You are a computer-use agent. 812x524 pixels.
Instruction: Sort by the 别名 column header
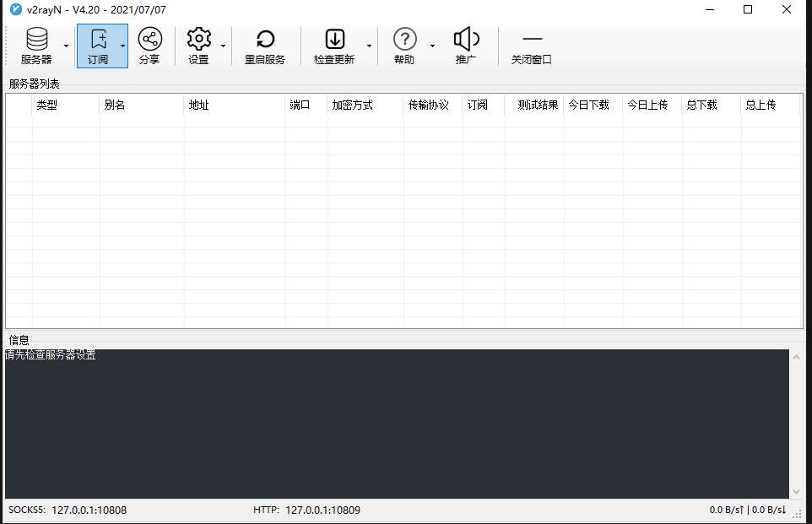point(141,105)
